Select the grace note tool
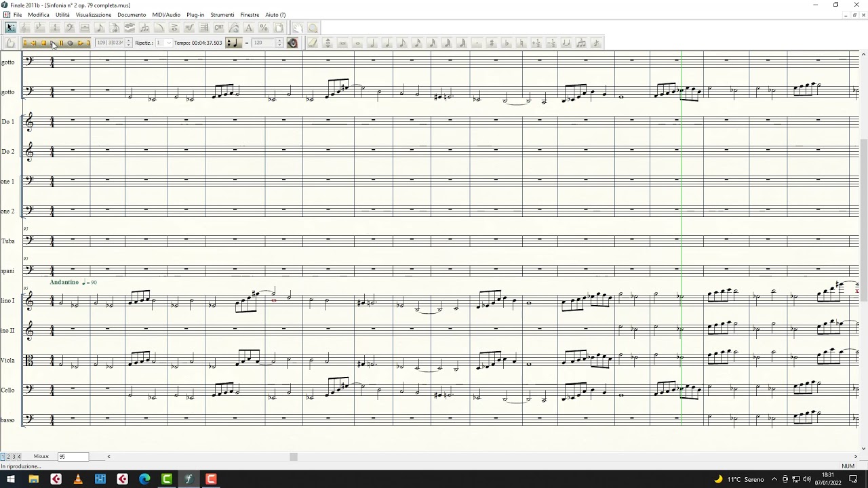The width and height of the screenshot is (868, 488). [x=595, y=43]
